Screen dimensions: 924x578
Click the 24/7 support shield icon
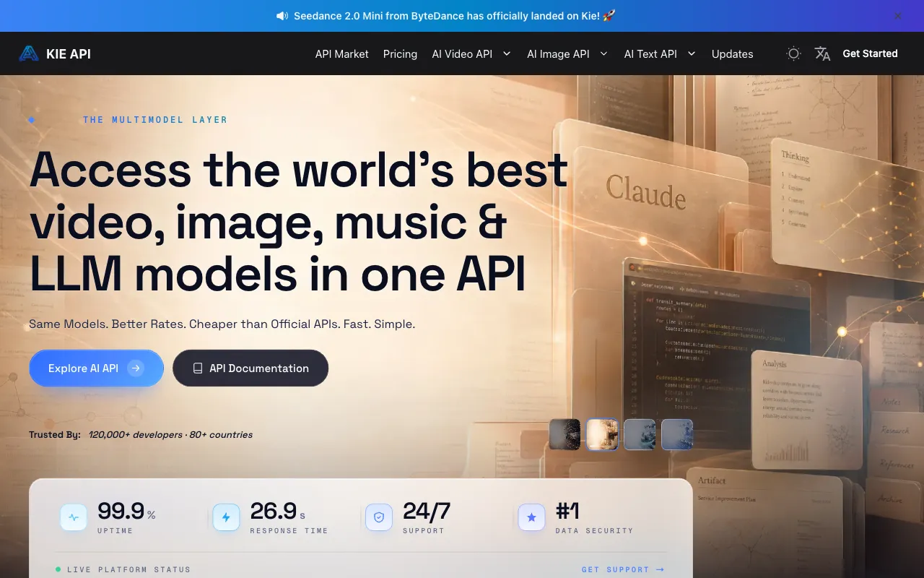(379, 517)
